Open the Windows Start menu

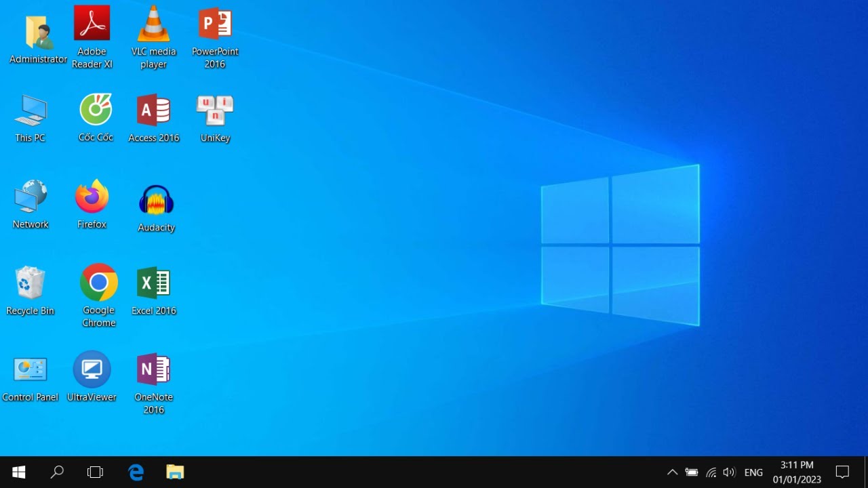[x=19, y=472]
